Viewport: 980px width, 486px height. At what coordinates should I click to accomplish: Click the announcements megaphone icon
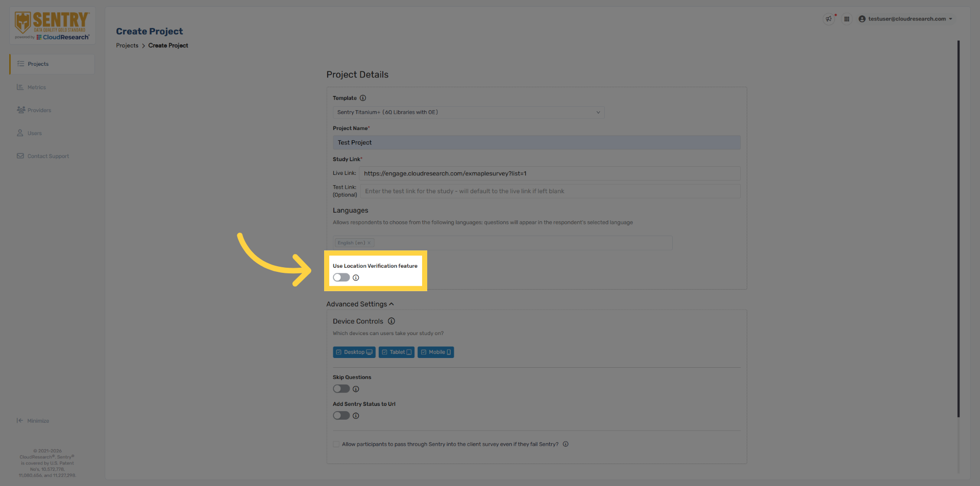(x=828, y=19)
